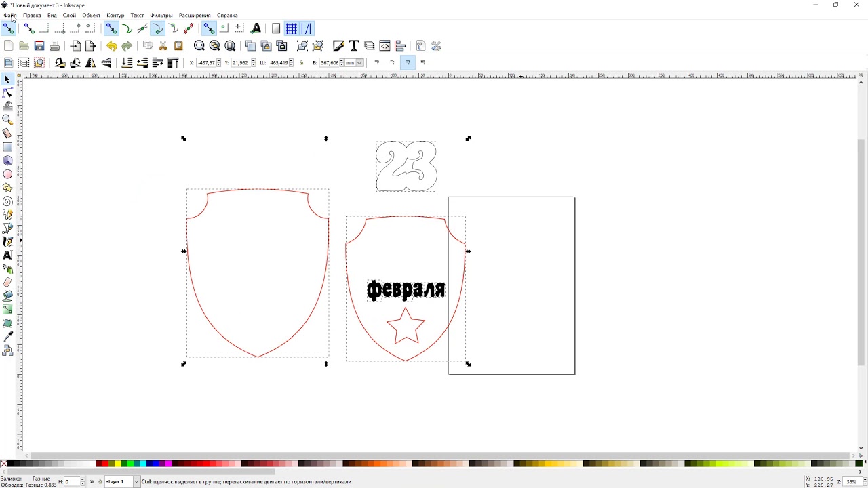Select the Text tool in toolbox
Image resolution: width=868 pixels, height=488 pixels.
point(7,256)
